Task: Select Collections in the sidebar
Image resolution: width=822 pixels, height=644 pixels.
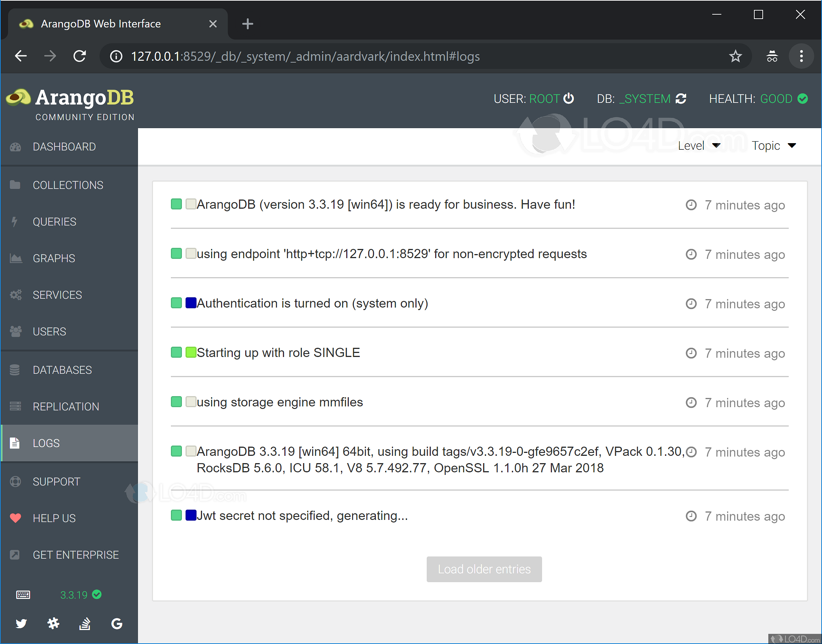Action: 68,185
